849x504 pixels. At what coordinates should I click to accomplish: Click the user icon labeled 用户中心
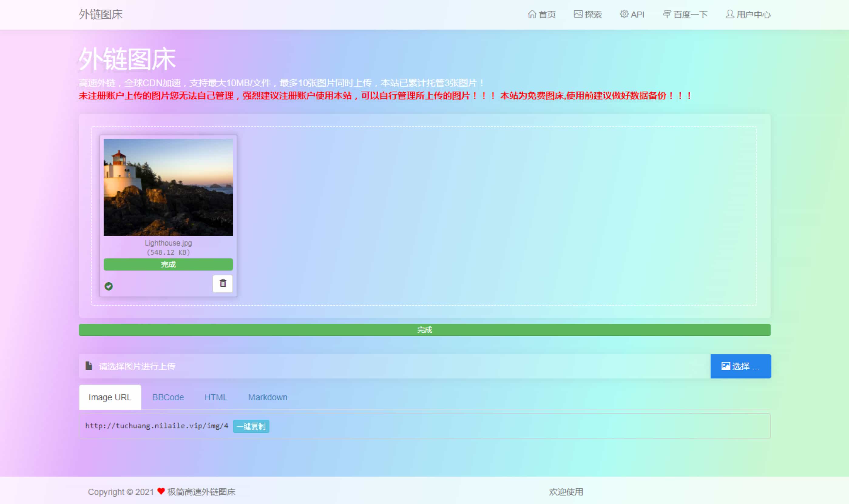click(x=729, y=14)
